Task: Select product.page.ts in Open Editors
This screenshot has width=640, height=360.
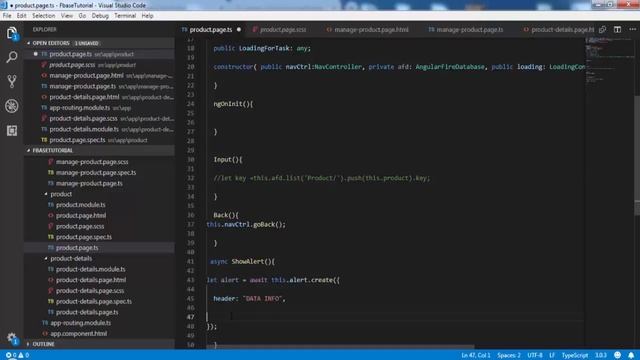Action: [x=100, y=54]
